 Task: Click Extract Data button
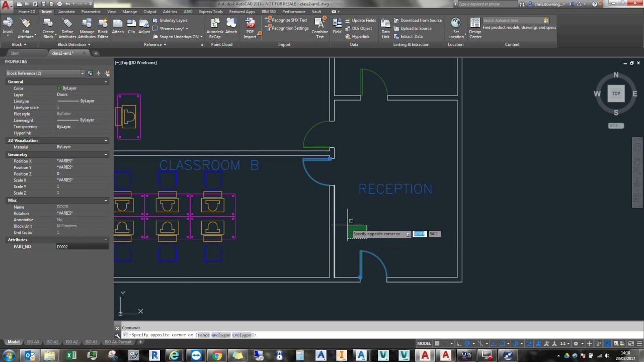408,37
